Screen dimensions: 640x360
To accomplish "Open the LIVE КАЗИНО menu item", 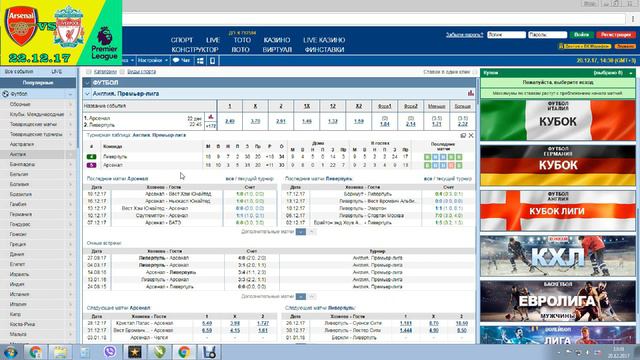I will coord(324,40).
